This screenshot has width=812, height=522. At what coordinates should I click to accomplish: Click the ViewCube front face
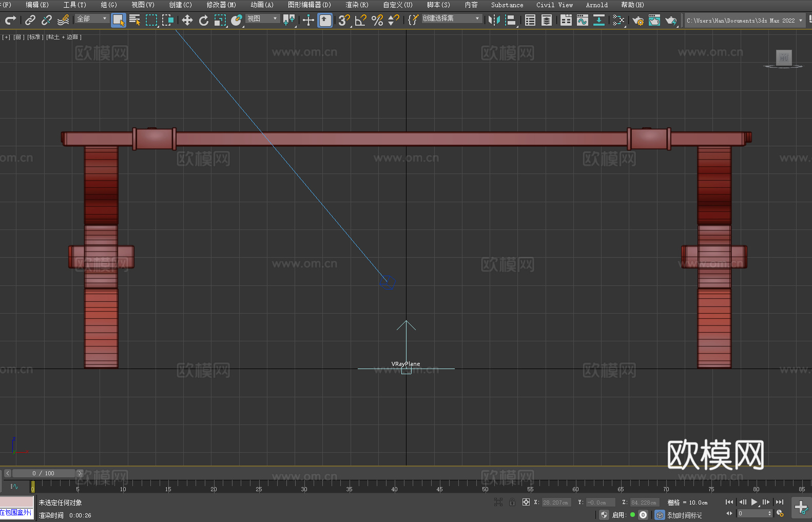(784, 57)
